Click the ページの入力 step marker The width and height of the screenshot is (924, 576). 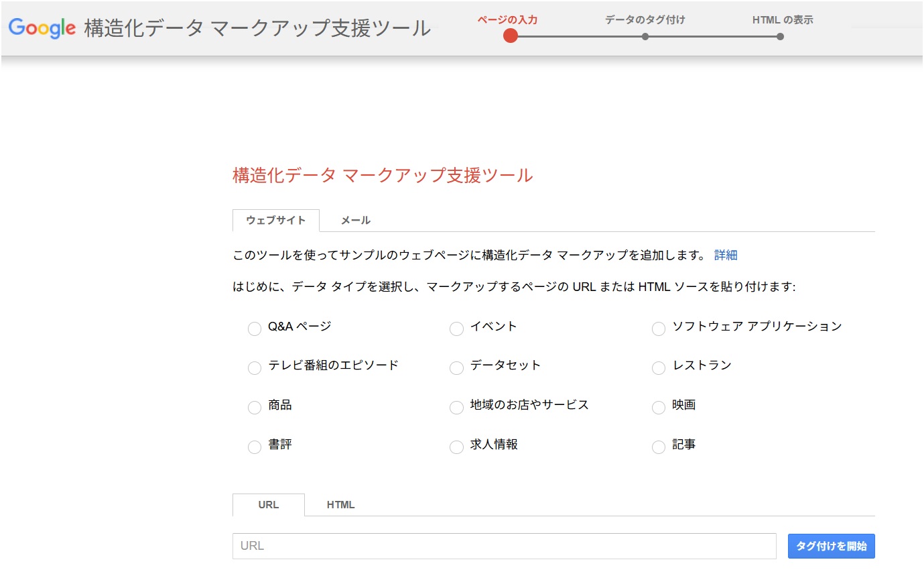click(x=510, y=36)
